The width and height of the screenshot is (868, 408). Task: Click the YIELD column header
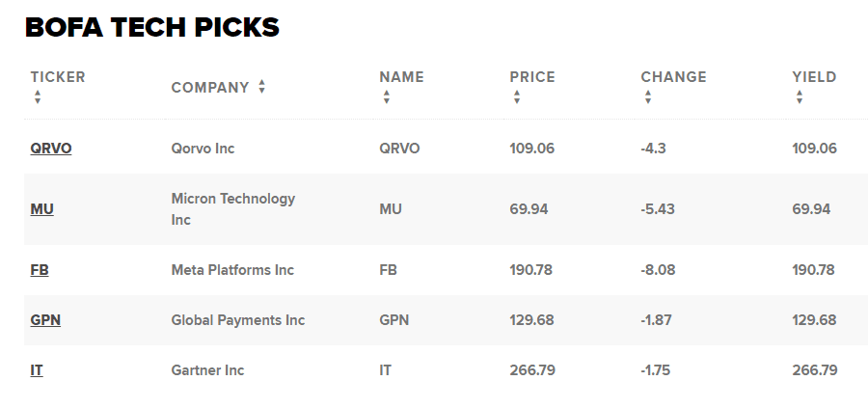814,77
